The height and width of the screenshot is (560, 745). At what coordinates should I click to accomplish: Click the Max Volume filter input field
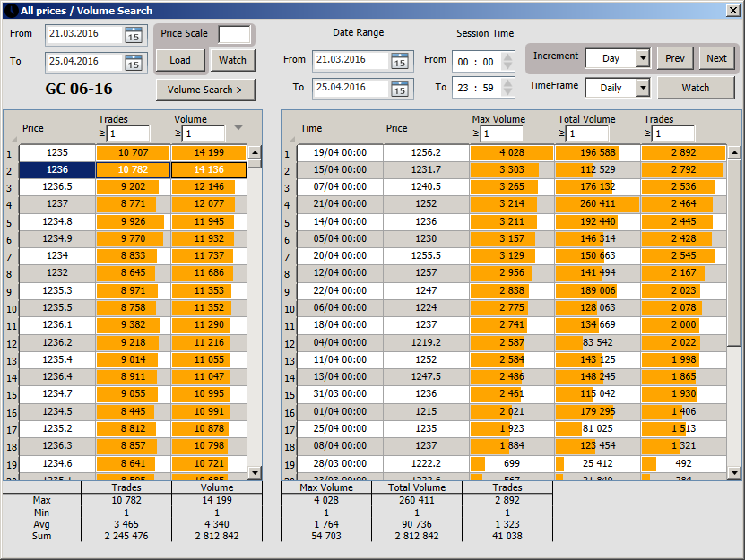[502, 134]
